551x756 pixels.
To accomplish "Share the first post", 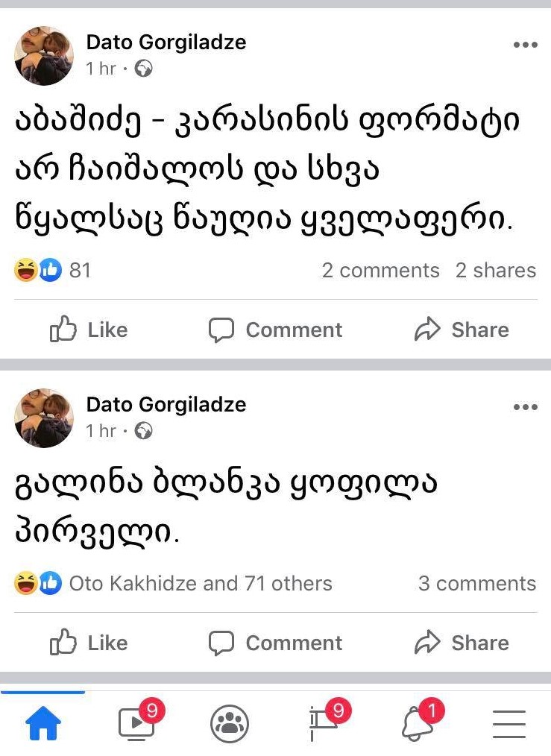I will 462,330.
